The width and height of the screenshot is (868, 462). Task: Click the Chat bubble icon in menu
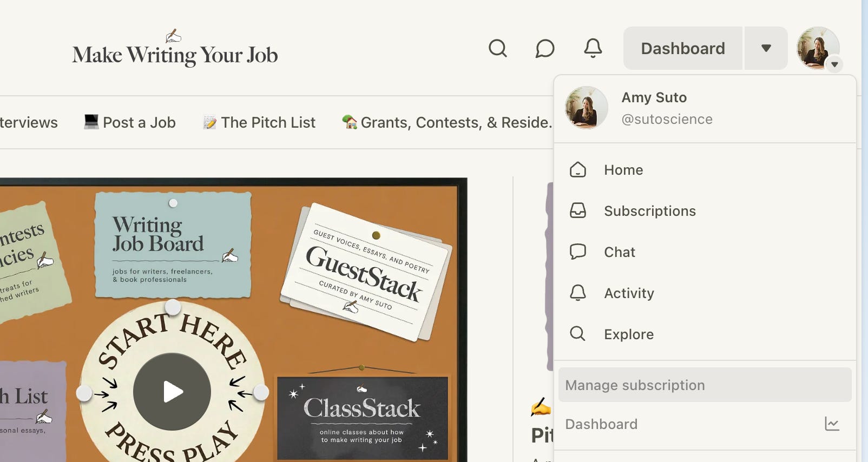coord(578,252)
